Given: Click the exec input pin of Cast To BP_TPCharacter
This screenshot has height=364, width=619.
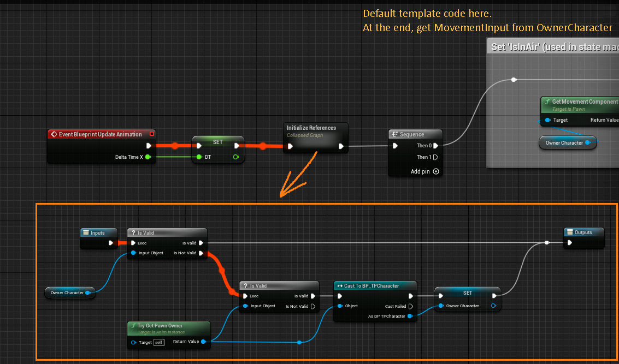Looking at the screenshot, I should tap(339, 296).
